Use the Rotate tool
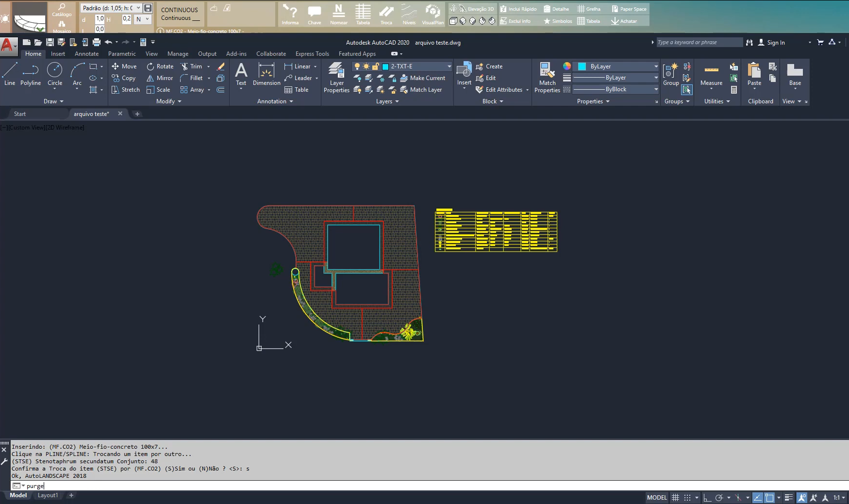 (x=160, y=66)
